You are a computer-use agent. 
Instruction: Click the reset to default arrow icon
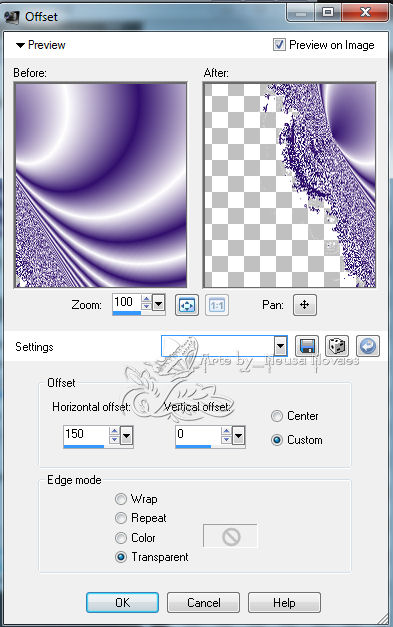[x=367, y=346]
